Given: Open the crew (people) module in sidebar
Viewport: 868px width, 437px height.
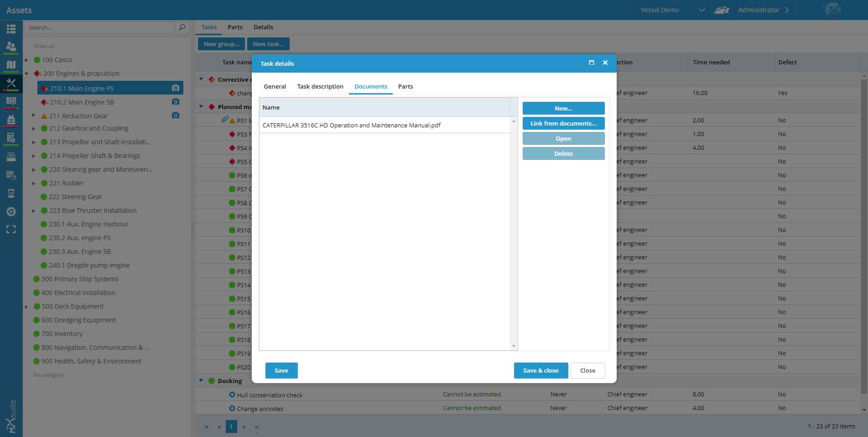Looking at the screenshot, I should point(11,47).
